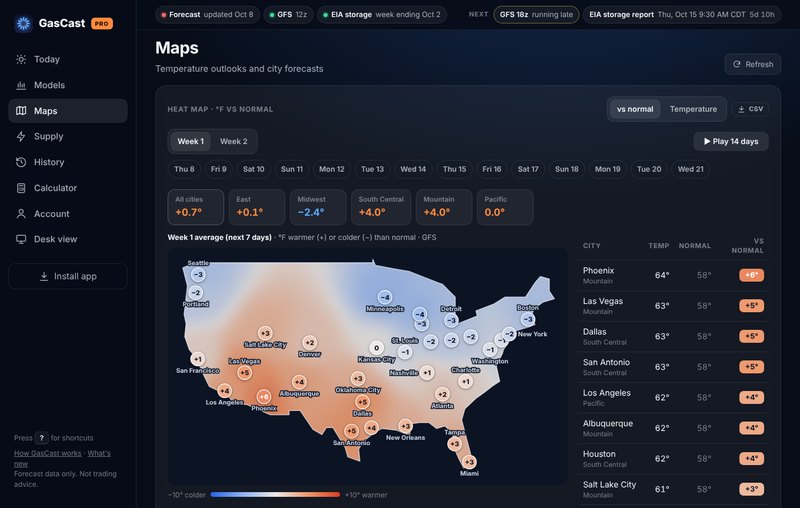The width and height of the screenshot is (800, 508).
Task: Sort table by TEMP column header
Action: click(x=659, y=246)
